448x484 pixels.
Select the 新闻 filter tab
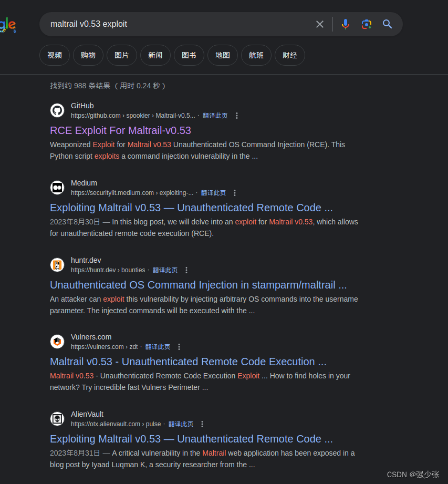pyautogui.click(x=155, y=55)
